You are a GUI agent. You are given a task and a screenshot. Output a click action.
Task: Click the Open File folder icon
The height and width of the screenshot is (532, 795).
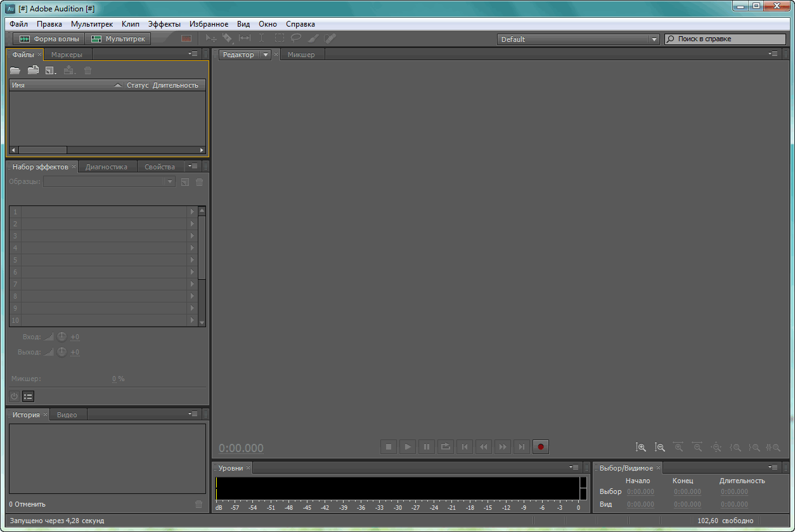(x=15, y=70)
